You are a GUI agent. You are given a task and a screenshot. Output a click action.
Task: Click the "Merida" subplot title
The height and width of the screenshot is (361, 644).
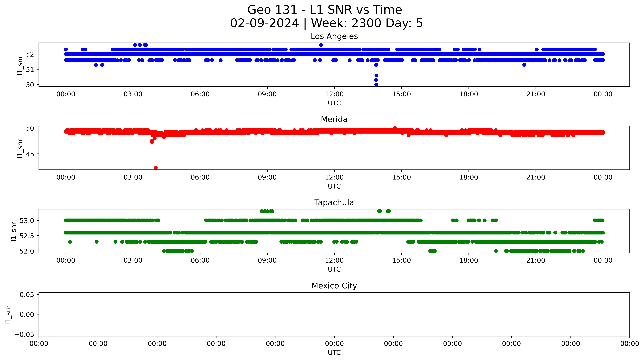click(x=334, y=119)
